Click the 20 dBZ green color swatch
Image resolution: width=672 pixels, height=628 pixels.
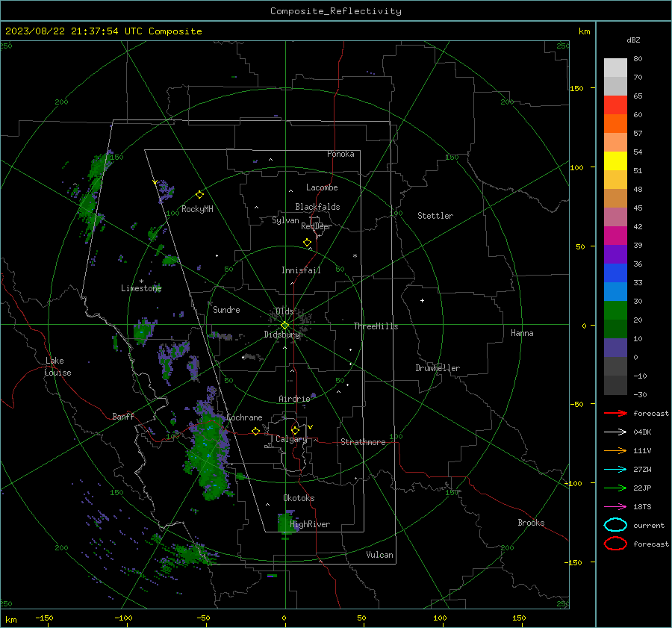(615, 310)
